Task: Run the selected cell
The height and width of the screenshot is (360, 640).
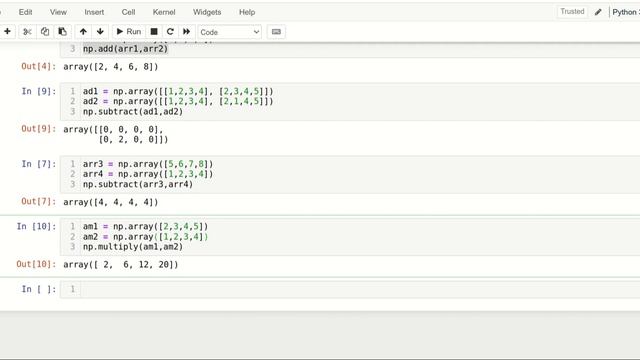Action: pos(129,31)
